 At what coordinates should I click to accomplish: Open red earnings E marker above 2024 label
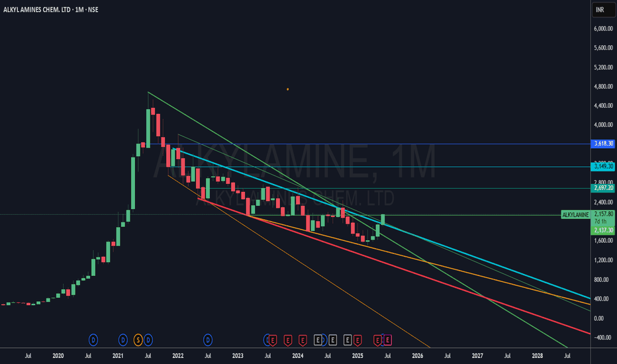click(303, 340)
